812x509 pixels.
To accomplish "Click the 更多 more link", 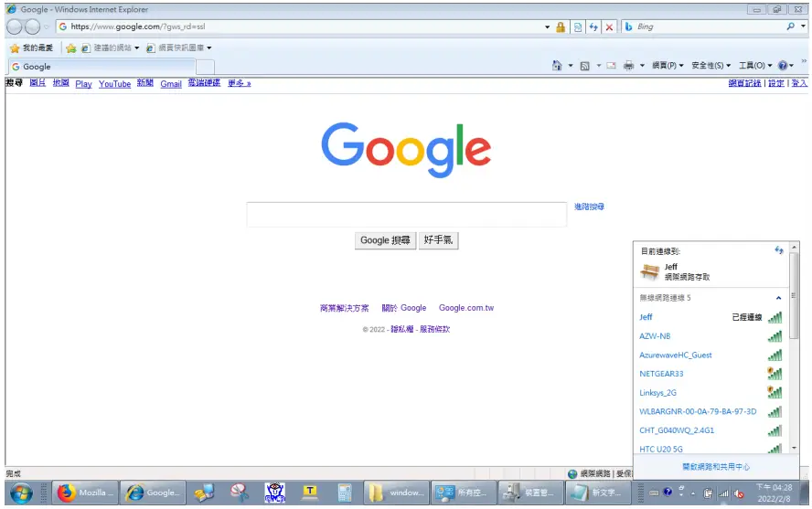I will [x=240, y=83].
